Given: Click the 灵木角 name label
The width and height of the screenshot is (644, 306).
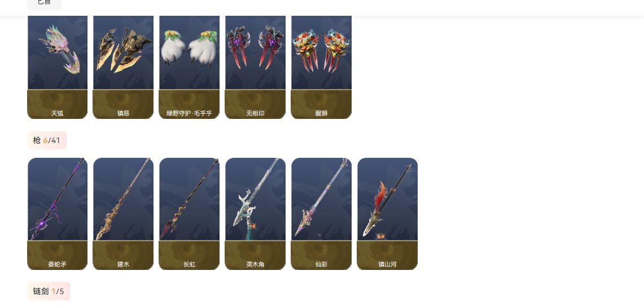Looking at the screenshot, I should (255, 264).
